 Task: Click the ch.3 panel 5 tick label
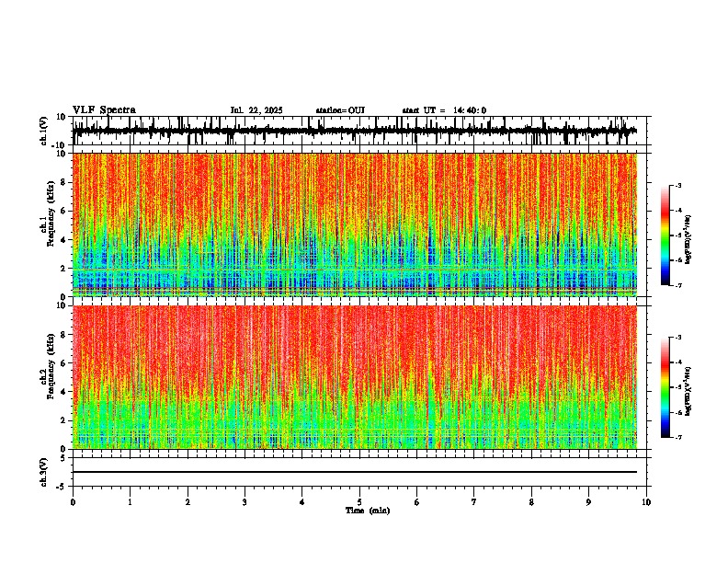coord(63,458)
